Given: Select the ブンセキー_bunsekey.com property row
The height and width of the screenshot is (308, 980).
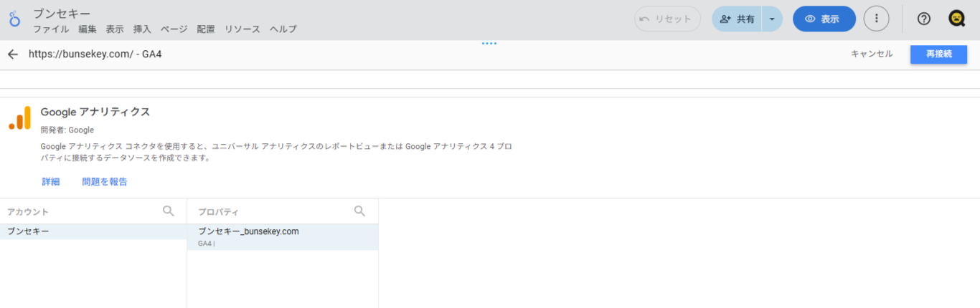Looking at the screenshot, I should tap(283, 236).
